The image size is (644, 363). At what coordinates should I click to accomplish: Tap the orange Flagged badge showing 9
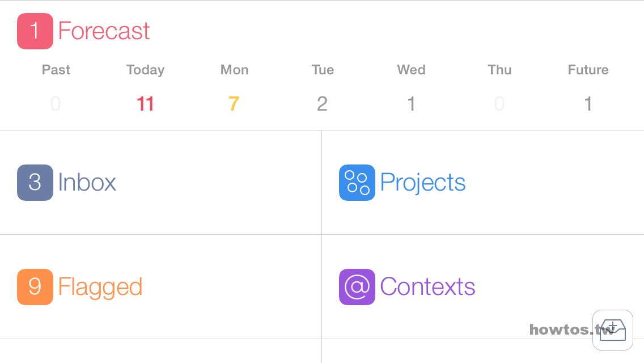[35, 287]
